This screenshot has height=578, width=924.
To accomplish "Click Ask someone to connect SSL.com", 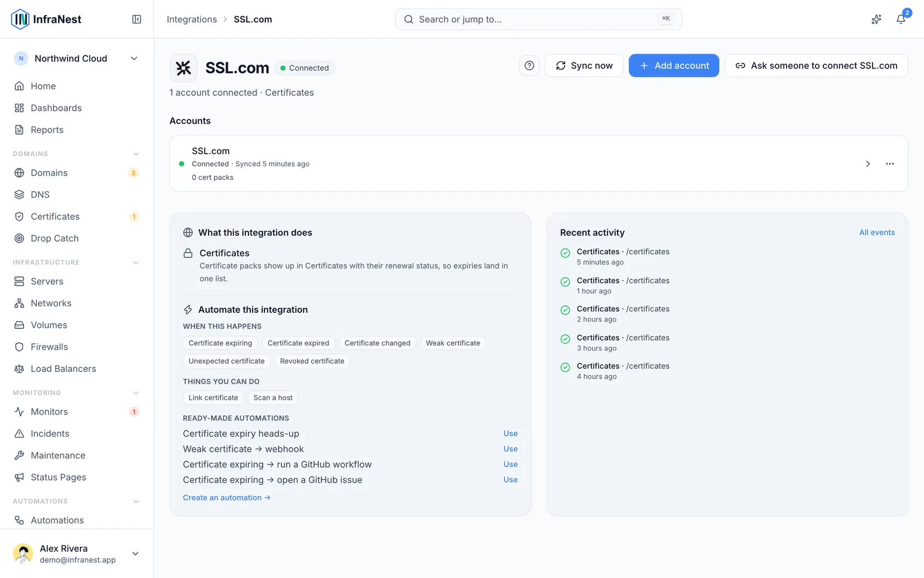I will point(816,66).
